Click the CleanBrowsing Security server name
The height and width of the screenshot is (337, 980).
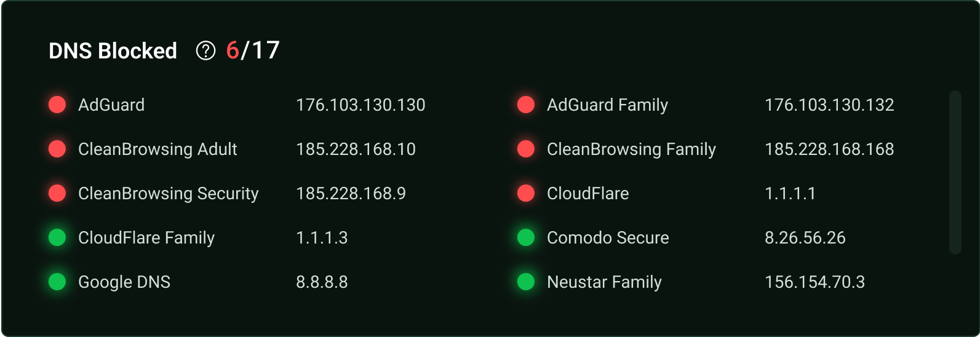pos(168,194)
